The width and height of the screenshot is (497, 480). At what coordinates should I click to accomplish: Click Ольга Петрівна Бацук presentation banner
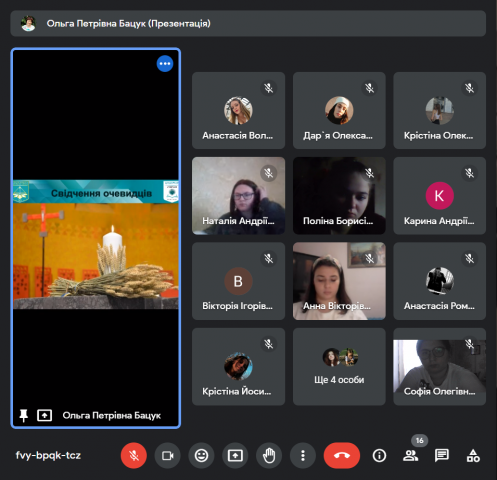tap(248, 23)
